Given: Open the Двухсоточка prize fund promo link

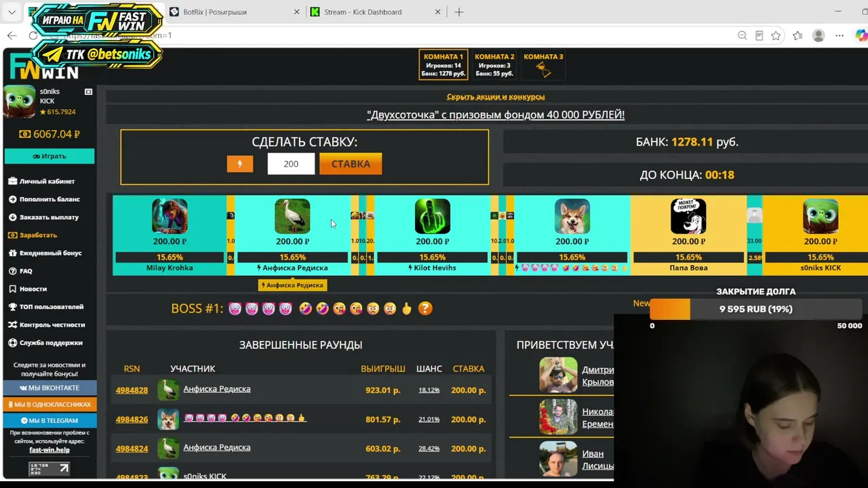Looking at the screenshot, I should 496,115.
